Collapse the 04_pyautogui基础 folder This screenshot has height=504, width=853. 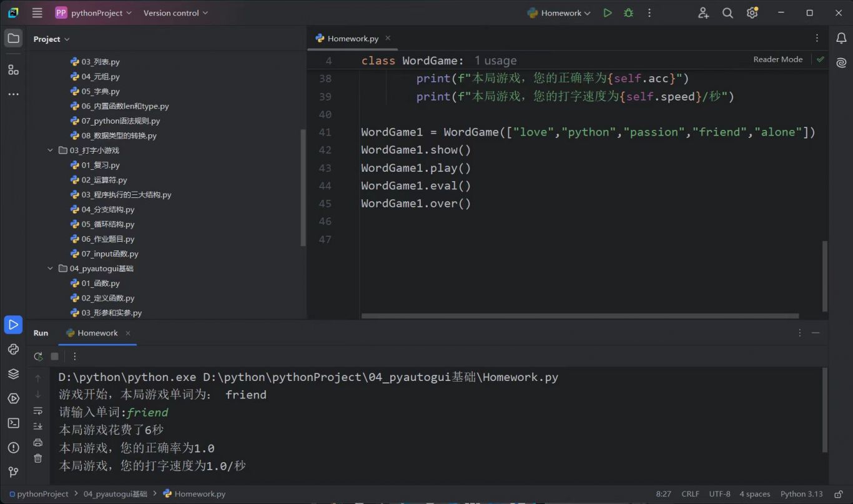(50, 269)
